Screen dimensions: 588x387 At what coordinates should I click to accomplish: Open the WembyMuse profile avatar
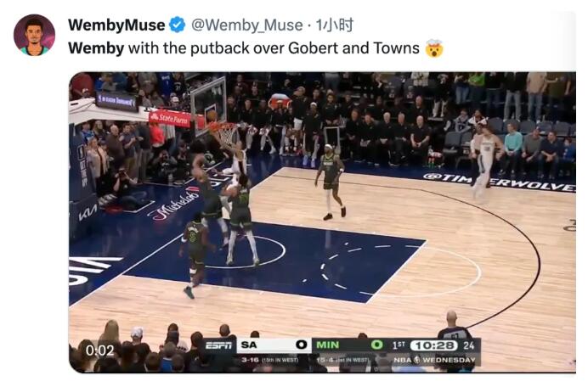coord(34,35)
